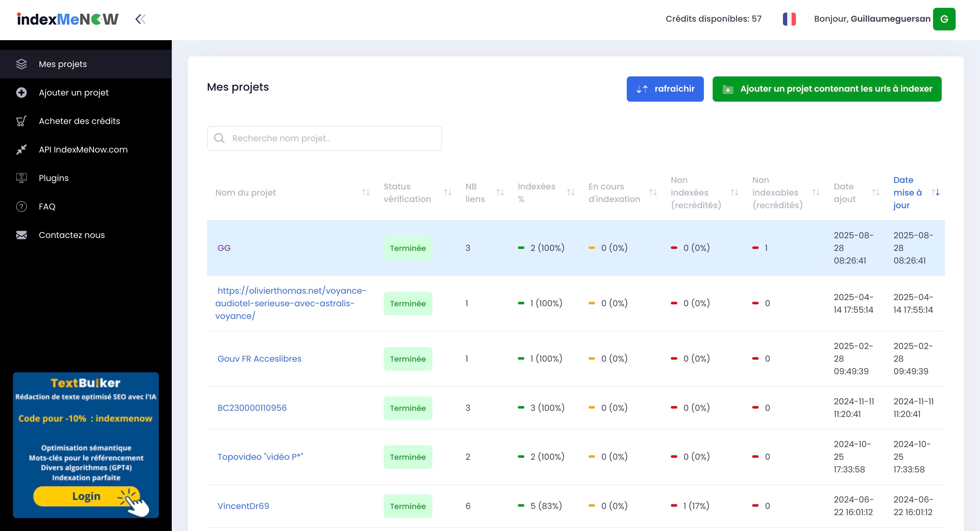Toggle sort on Date mise à jour
Image resolution: width=980 pixels, height=531 pixels.
tap(936, 192)
